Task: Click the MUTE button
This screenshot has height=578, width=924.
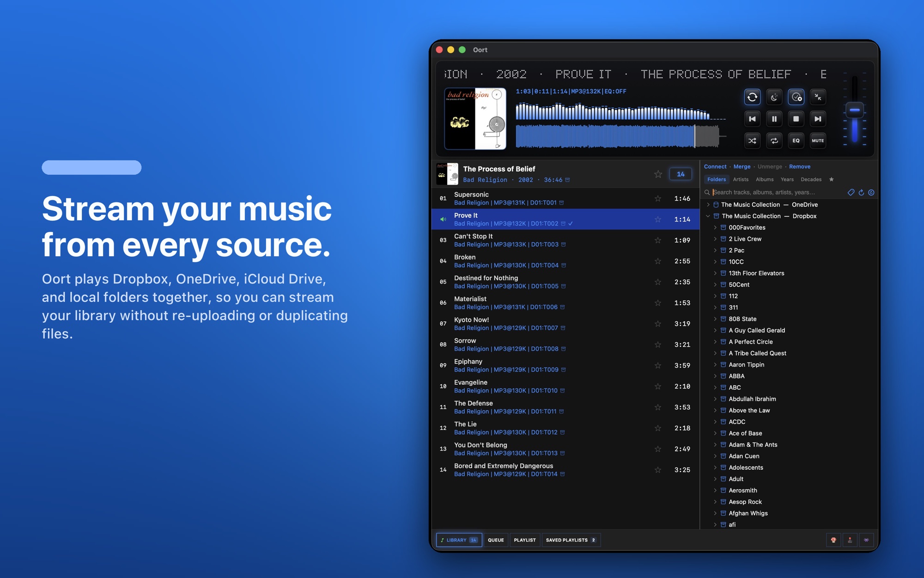Action: coord(818,141)
